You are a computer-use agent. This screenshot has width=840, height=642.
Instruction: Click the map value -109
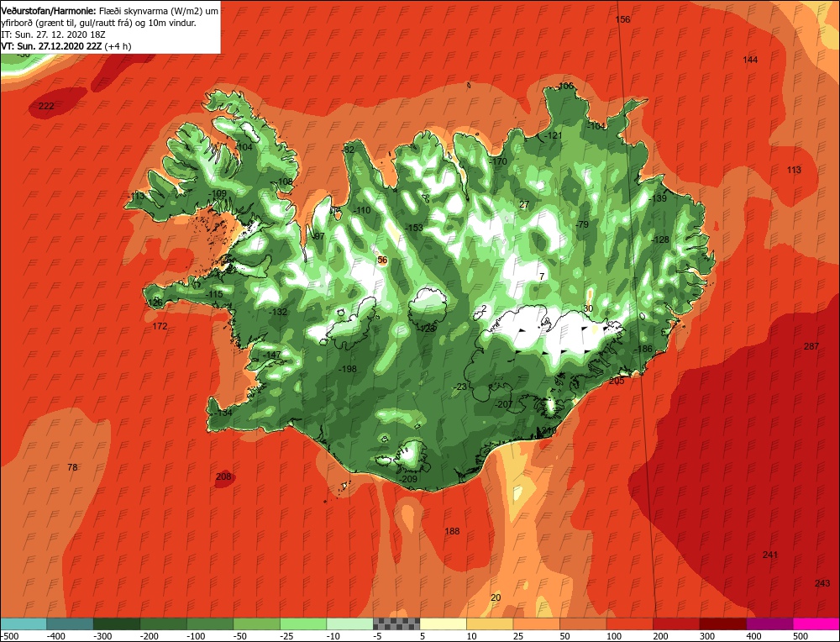click(217, 193)
